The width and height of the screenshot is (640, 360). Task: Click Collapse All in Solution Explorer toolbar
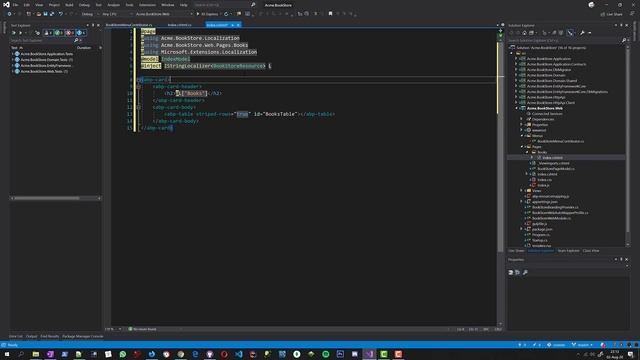tap(554, 33)
